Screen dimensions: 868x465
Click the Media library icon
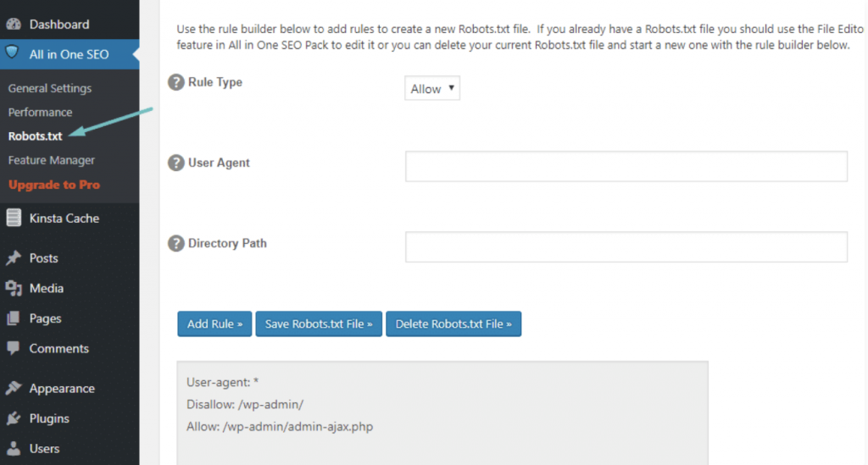point(14,289)
